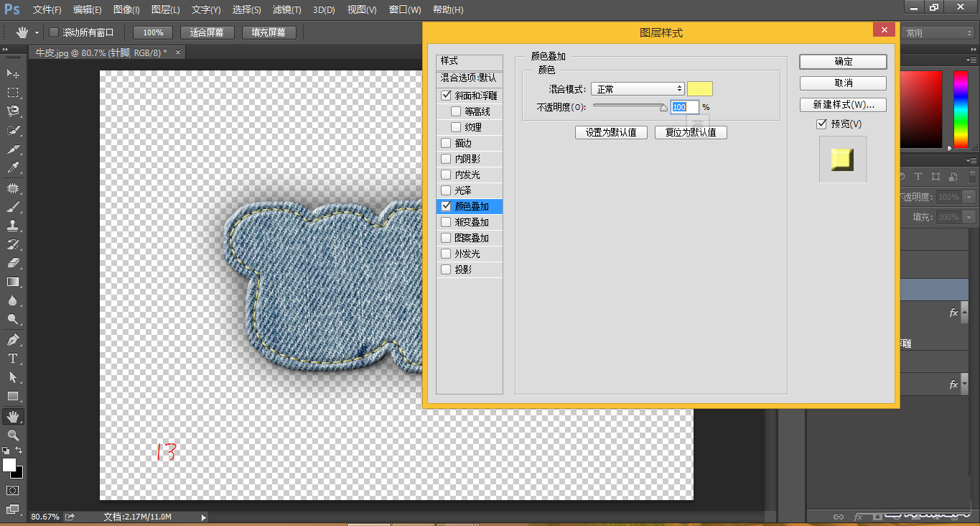Select the Lasso tool
The image size is (980, 526).
click(13, 111)
